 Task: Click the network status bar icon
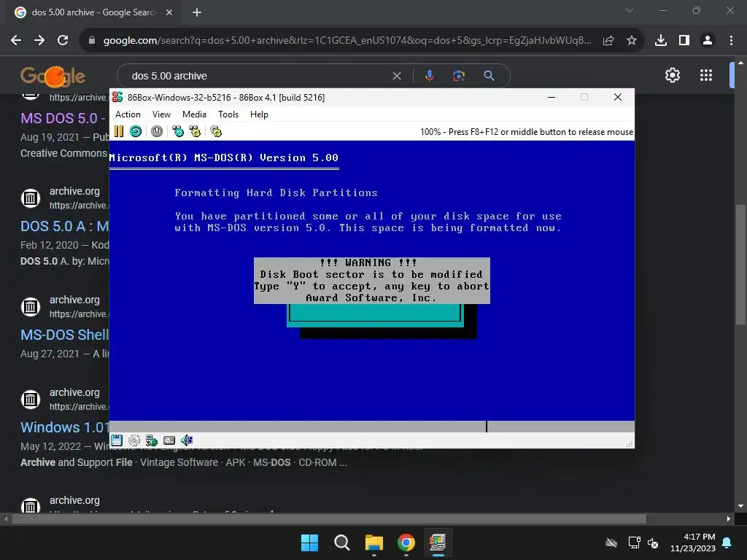click(152, 440)
